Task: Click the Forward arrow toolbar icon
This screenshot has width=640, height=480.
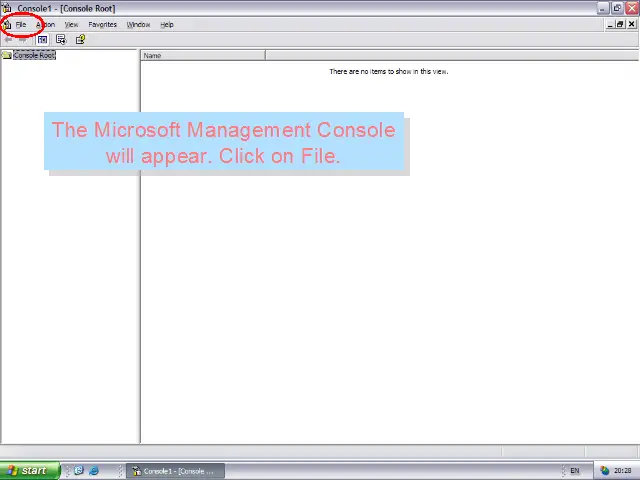Action: pos(22,40)
